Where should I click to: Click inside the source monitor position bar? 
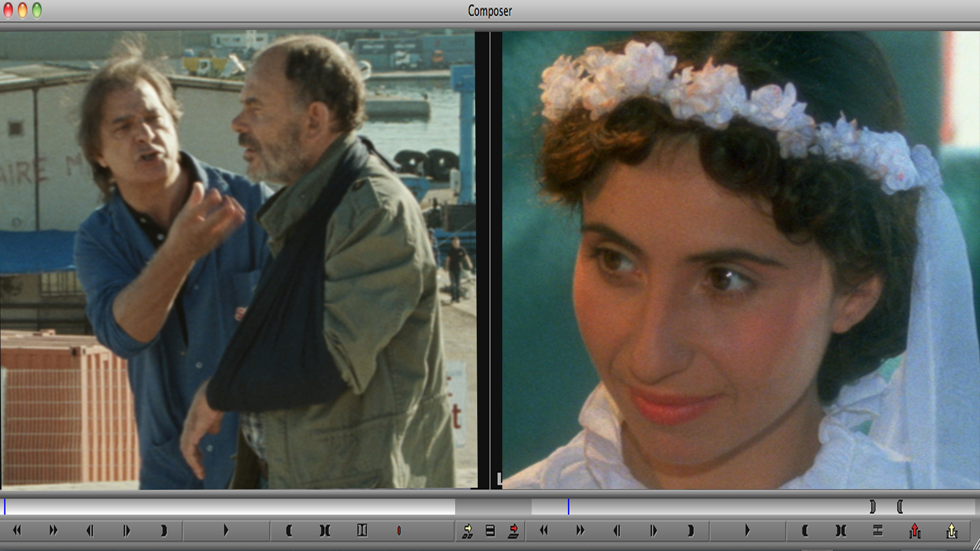pyautogui.click(x=228, y=507)
